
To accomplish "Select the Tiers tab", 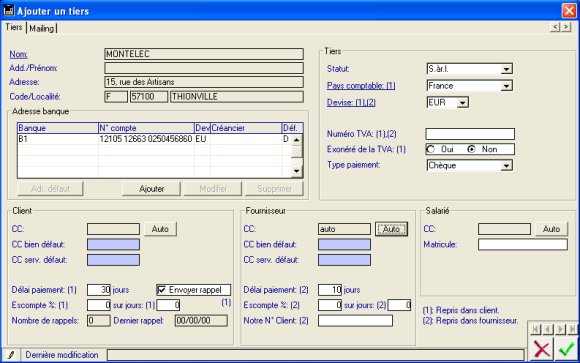I will (14, 27).
